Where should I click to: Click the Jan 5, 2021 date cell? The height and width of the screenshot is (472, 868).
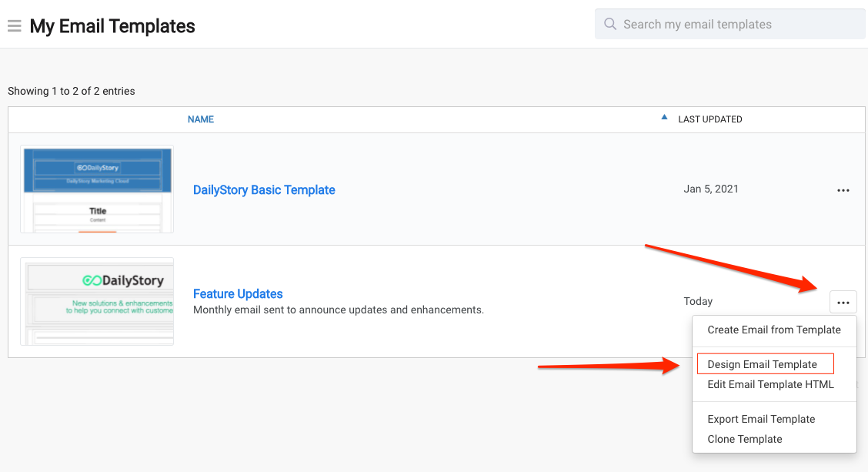pos(711,189)
